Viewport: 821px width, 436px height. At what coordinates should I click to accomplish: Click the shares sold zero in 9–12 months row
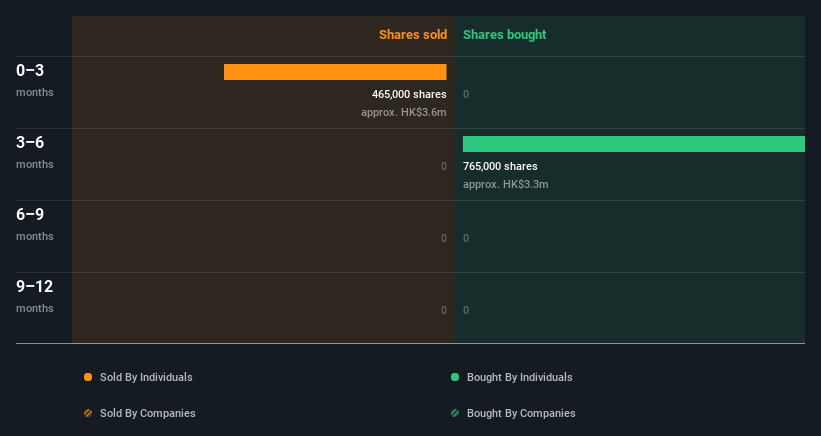pyautogui.click(x=443, y=310)
